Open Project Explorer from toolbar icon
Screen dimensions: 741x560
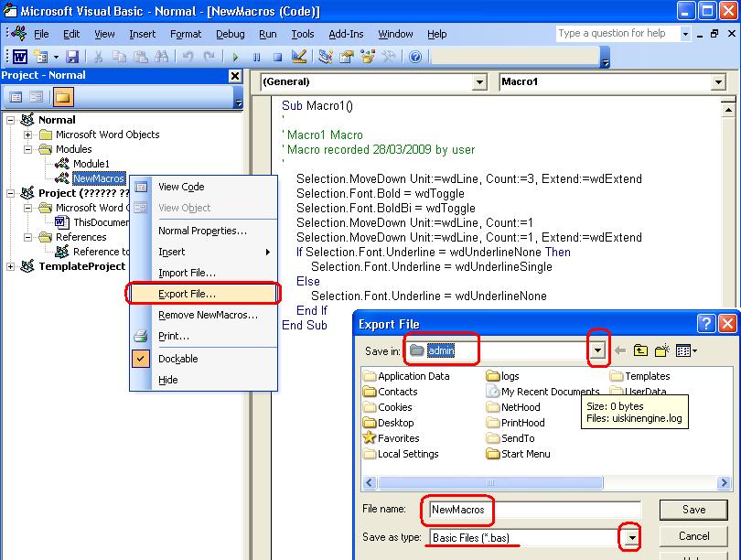pyautogui.click(x=325, y=57)
